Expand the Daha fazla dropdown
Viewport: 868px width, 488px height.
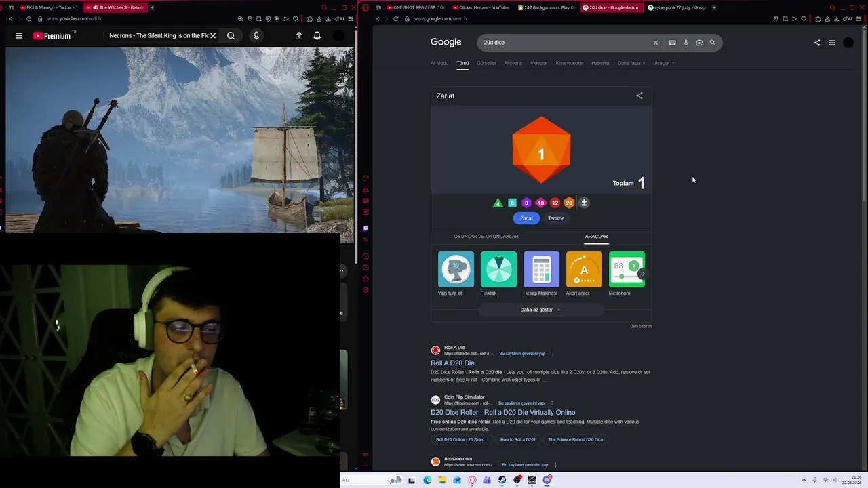coord(631,63)
